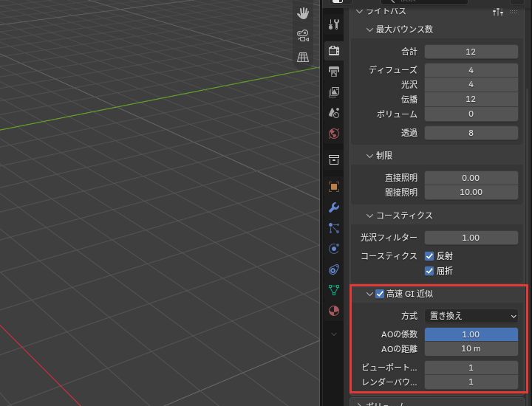Open the Object Data mesh tab

click(x=334, y=290)
